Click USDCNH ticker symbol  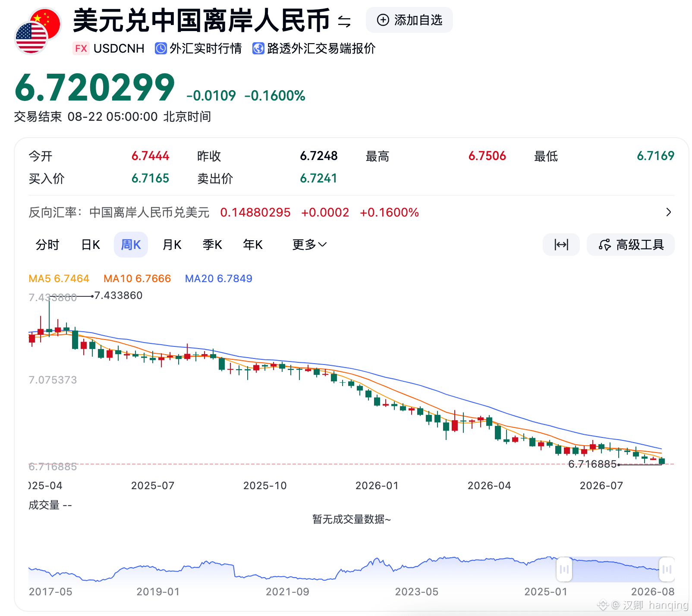(x=119, y=48)
